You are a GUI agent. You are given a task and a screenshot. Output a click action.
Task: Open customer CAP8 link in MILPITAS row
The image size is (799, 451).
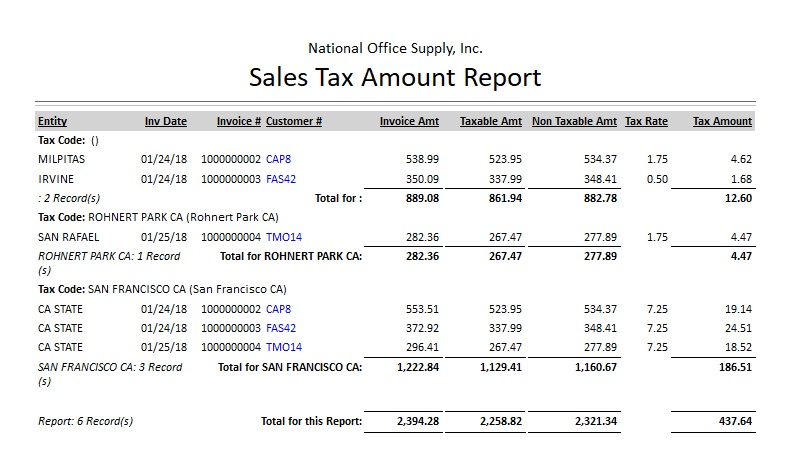tap(278, 159)
